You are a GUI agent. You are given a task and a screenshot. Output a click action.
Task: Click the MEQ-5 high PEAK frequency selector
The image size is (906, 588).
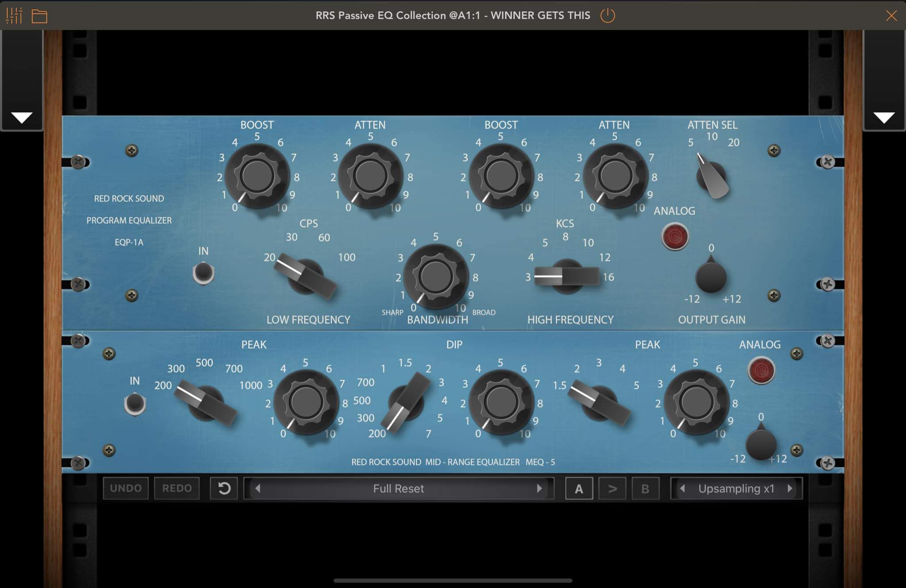[x=599, y=403]
